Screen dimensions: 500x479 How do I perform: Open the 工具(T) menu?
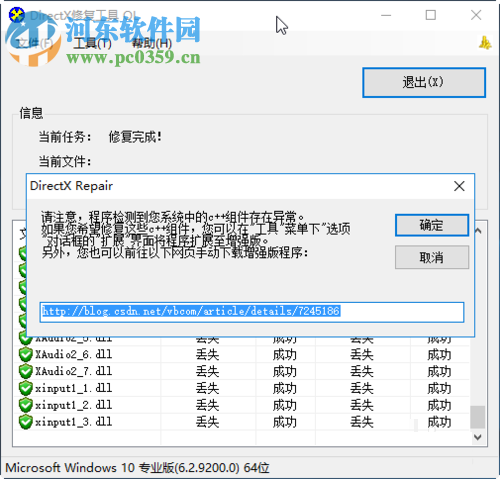[x=92, y=43]
